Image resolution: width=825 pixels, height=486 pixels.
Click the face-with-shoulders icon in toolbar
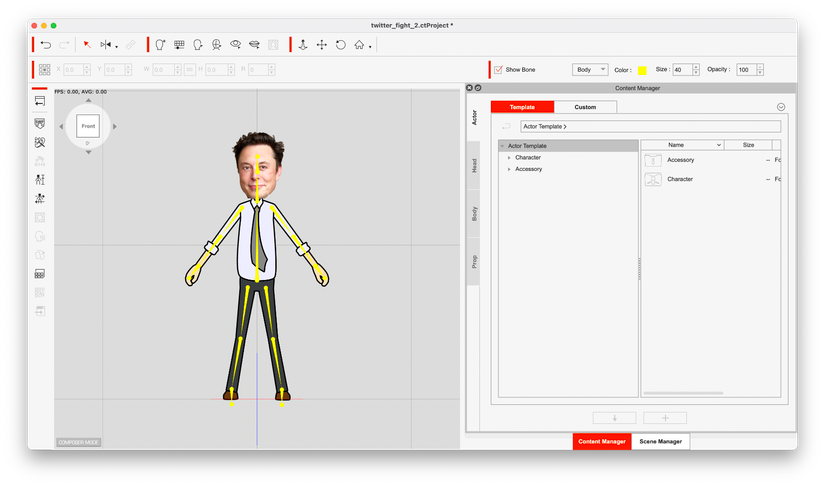(x=217, y=45)
